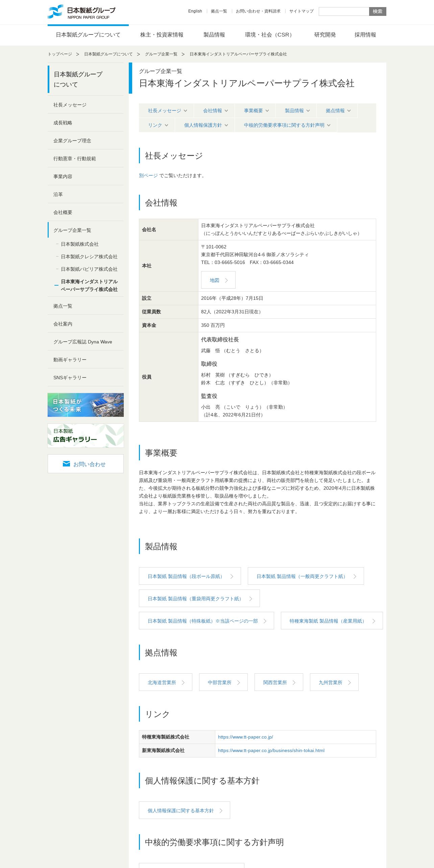Open サイトマップ link

click(301, 11)
